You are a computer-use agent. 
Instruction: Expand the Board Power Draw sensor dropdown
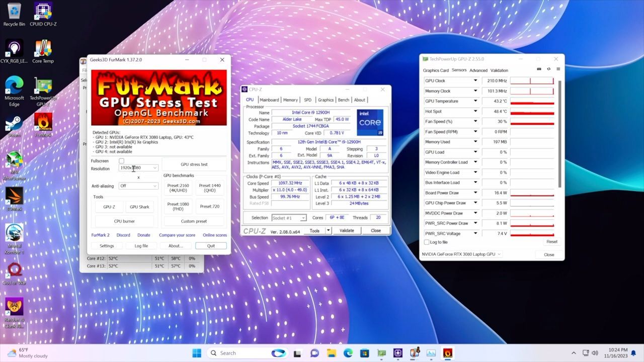pyautogui.click(x=475, y=193)
